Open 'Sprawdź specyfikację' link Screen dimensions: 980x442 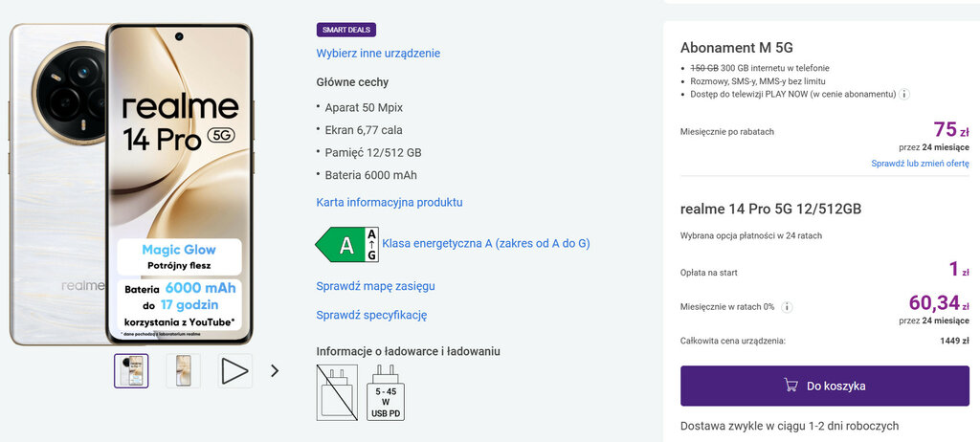pos(371,315)
